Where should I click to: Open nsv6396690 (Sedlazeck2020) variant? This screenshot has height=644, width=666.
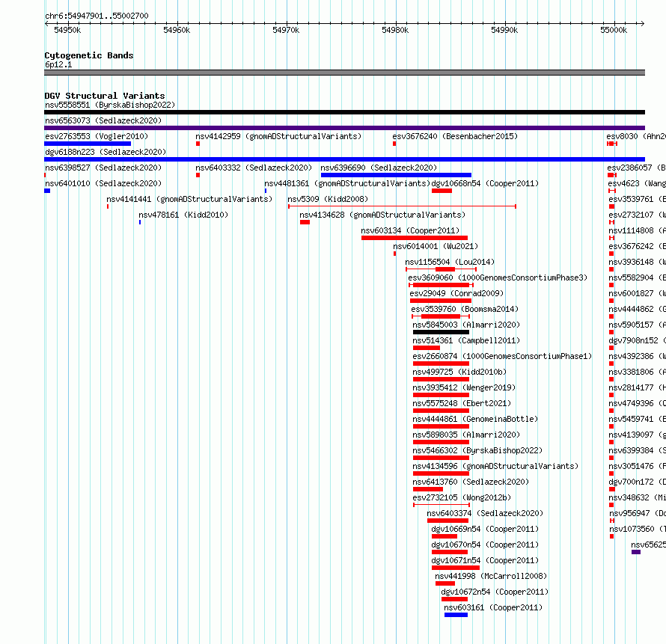click(379, 168)
